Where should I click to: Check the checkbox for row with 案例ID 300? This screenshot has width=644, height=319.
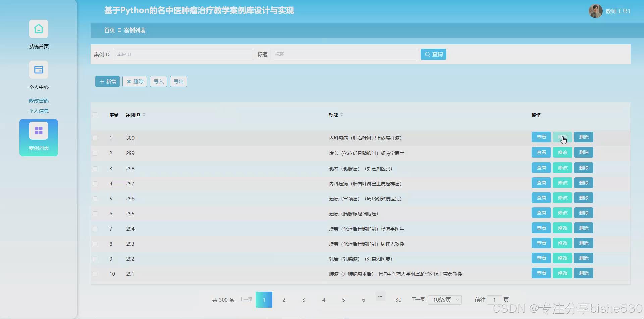click(95, 138)
